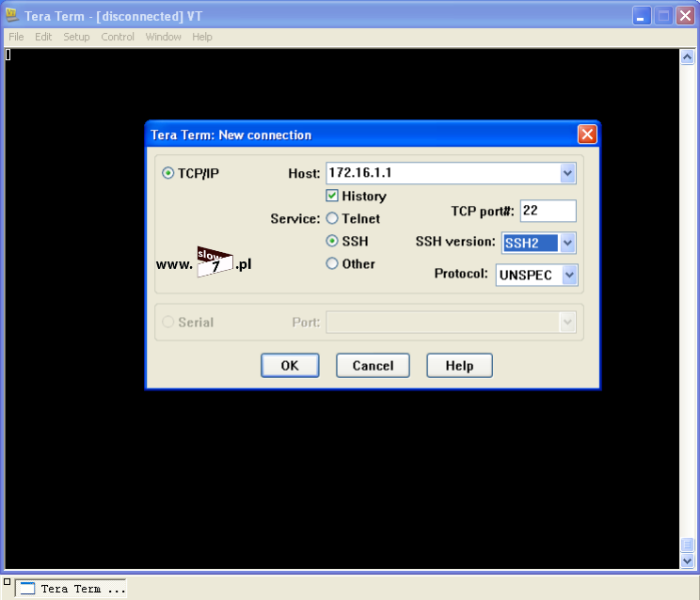Click the terminal scrollbar down arrow

(688, 561)
